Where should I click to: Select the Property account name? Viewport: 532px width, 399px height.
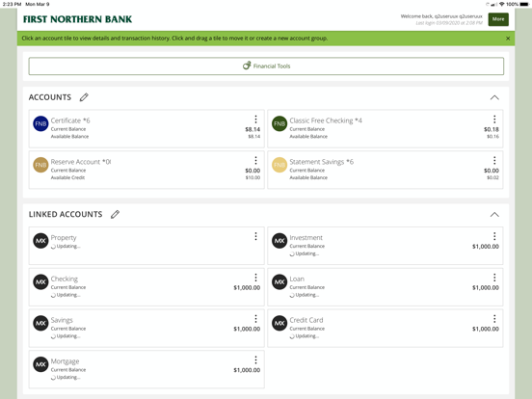pos(64,238)
